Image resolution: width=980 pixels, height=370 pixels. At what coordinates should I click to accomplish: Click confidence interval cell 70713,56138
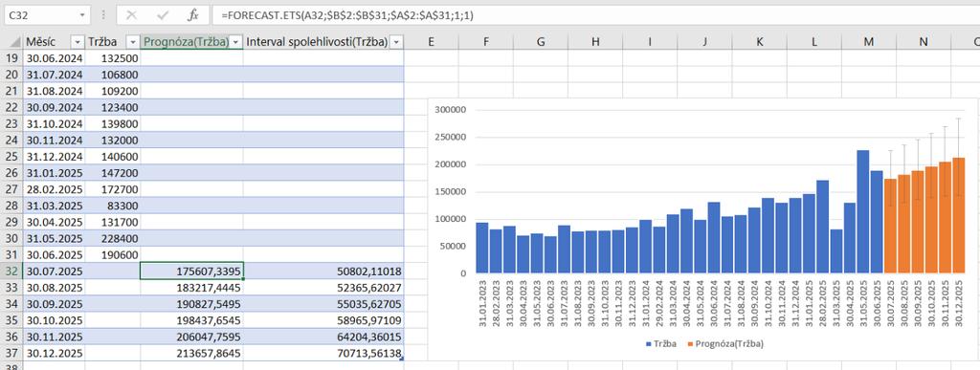point(323,353)
